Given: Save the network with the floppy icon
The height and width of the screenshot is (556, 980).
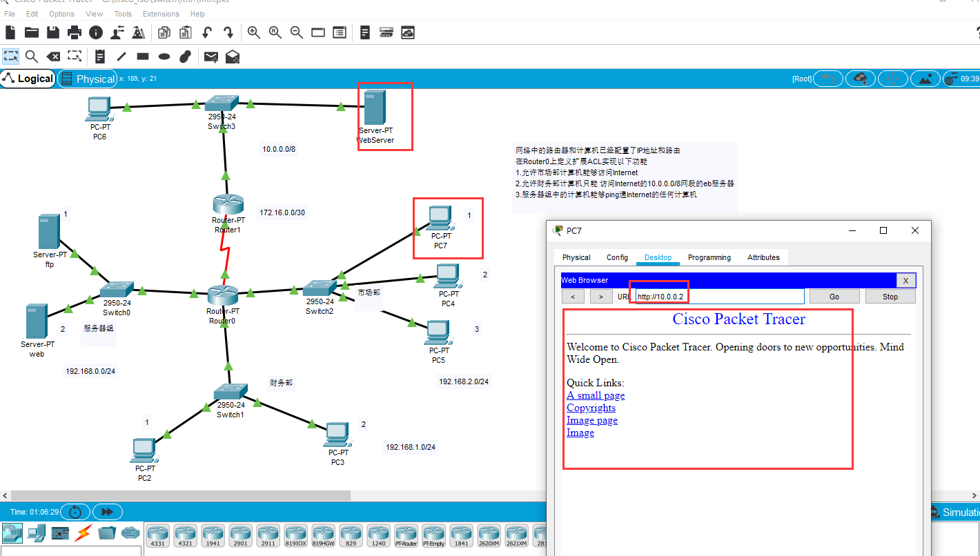Looking at the screenshot, I should pyautogui.click(x=53, y=32).
